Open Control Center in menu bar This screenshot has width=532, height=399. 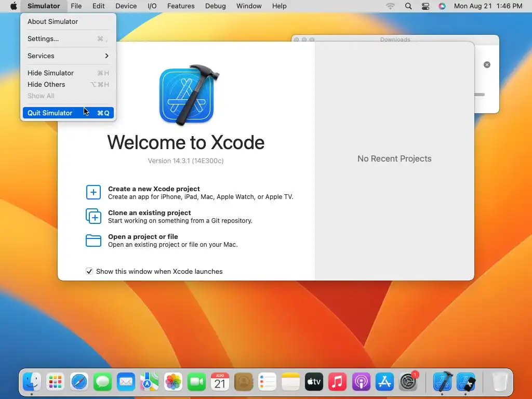(425, 6)
